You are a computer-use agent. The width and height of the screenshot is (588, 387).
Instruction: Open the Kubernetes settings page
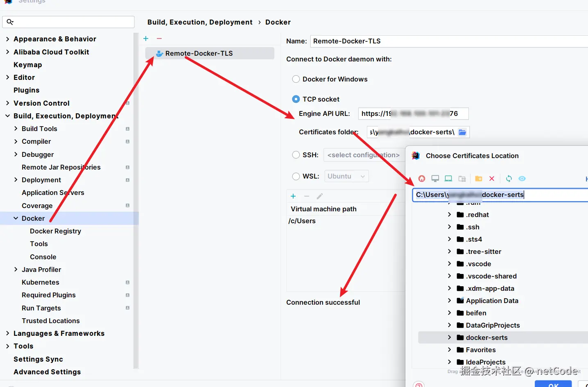[x=40, y=282]
